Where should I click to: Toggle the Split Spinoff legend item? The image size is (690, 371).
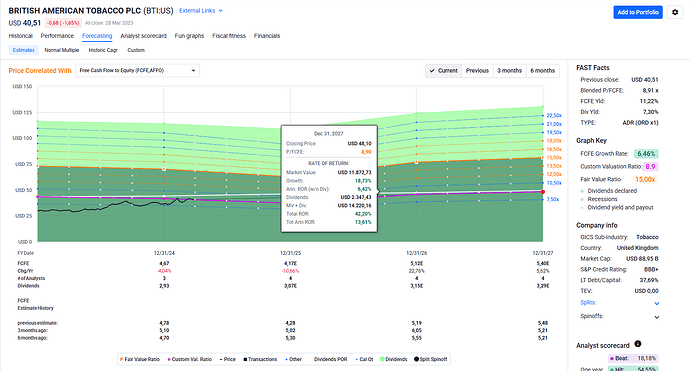pos(431,359)
